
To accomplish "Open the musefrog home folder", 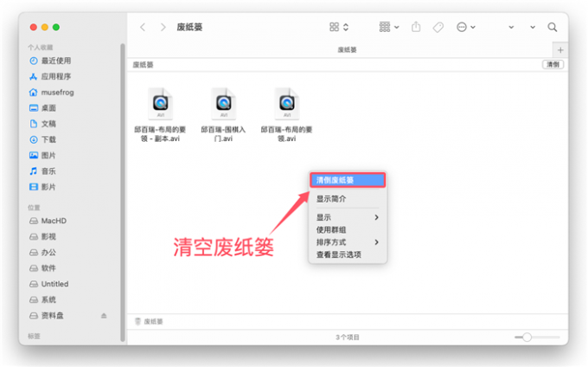I will (x=57, y=93).
